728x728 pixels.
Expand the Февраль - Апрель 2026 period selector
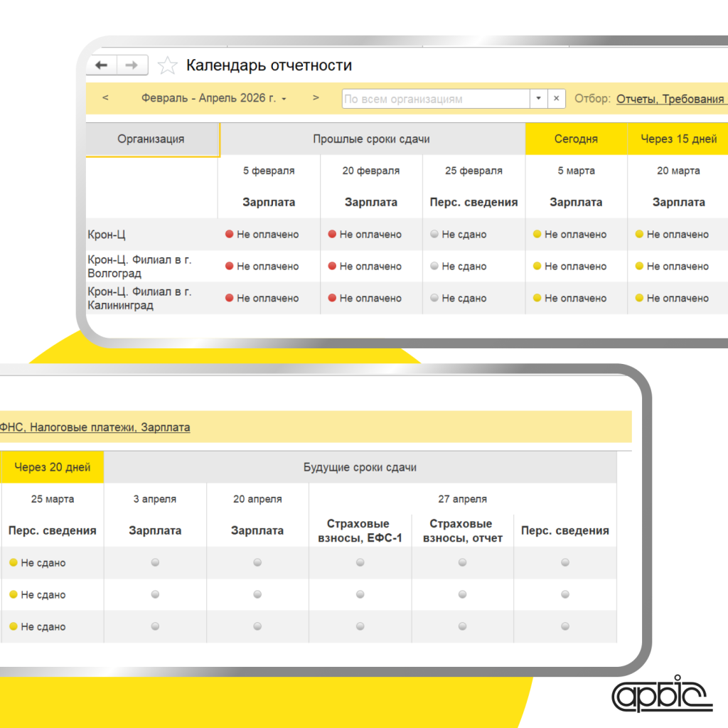(x=213, y=99)
